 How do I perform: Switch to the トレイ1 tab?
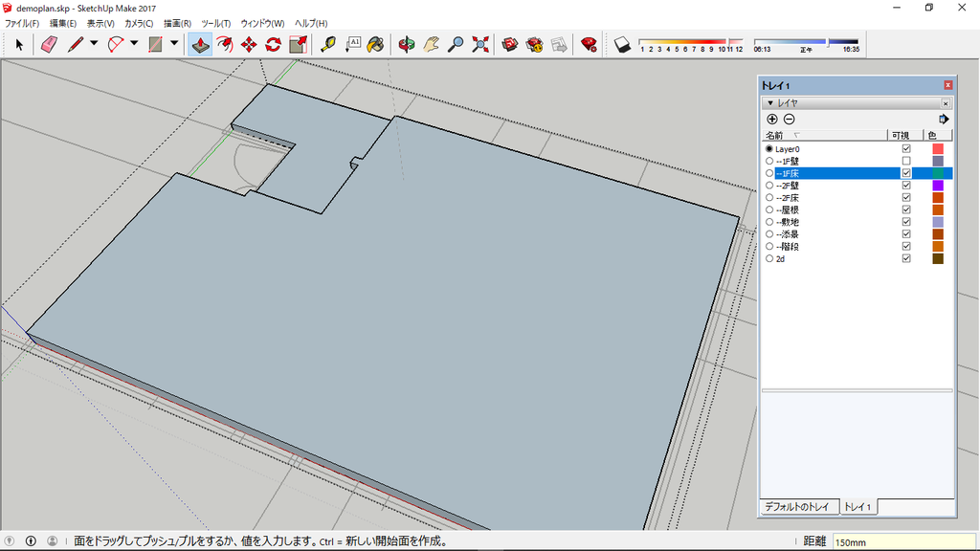click(x=857, y=507)
